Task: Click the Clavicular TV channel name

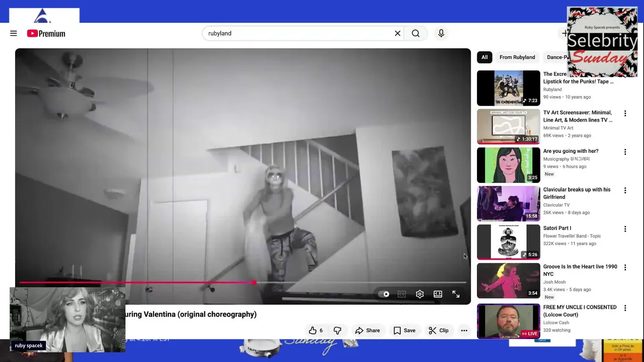Action: pyautogui.click(x=556, y=205)
